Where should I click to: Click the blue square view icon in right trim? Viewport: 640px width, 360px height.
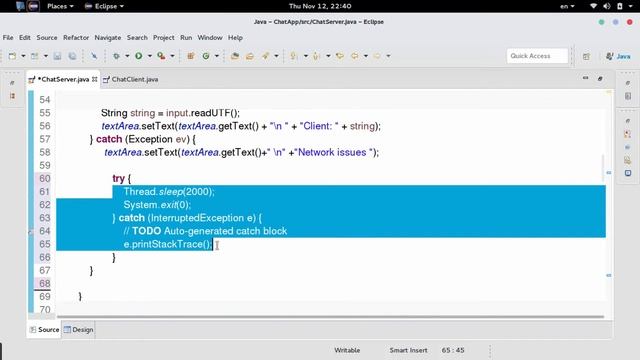[x=628, y=173]
